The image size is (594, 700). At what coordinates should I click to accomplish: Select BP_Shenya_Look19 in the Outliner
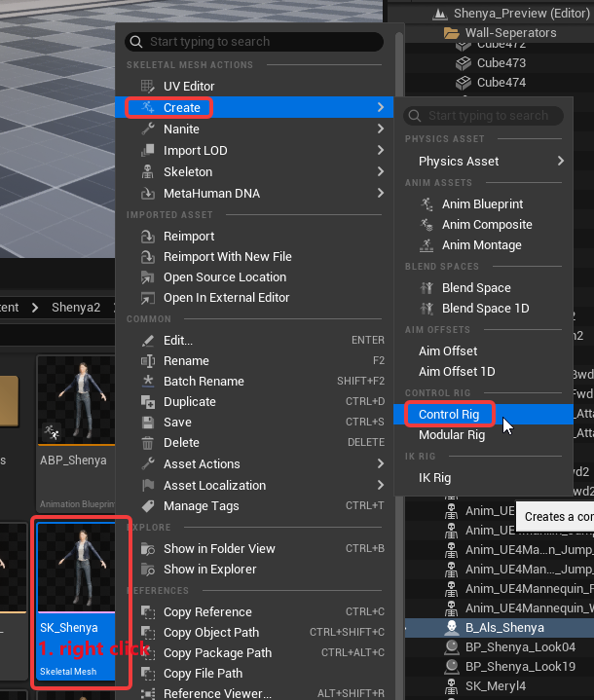click(x=520, y=667)
